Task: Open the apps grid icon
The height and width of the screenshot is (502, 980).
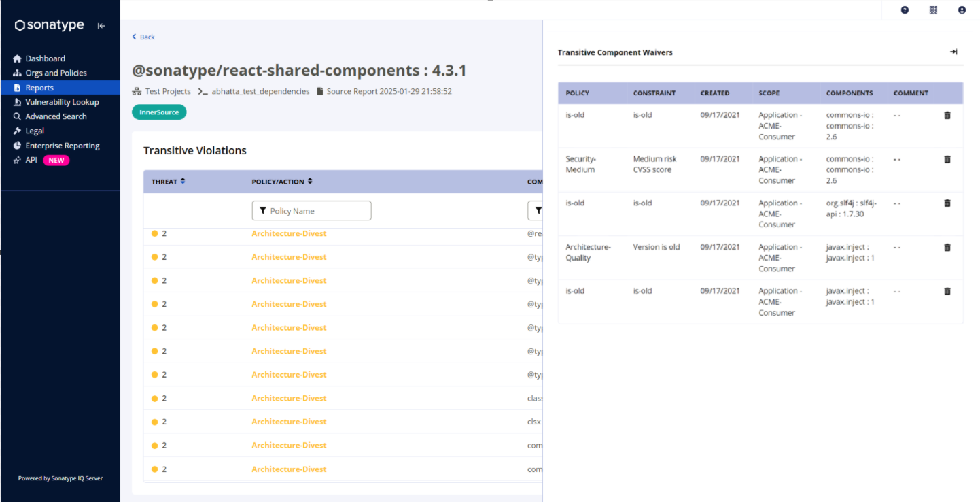Action: click(933, 10)
